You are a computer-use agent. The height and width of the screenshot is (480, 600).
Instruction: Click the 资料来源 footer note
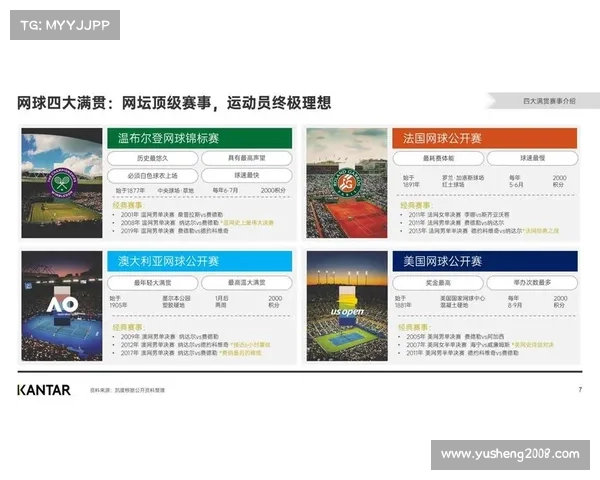[127, 390]
